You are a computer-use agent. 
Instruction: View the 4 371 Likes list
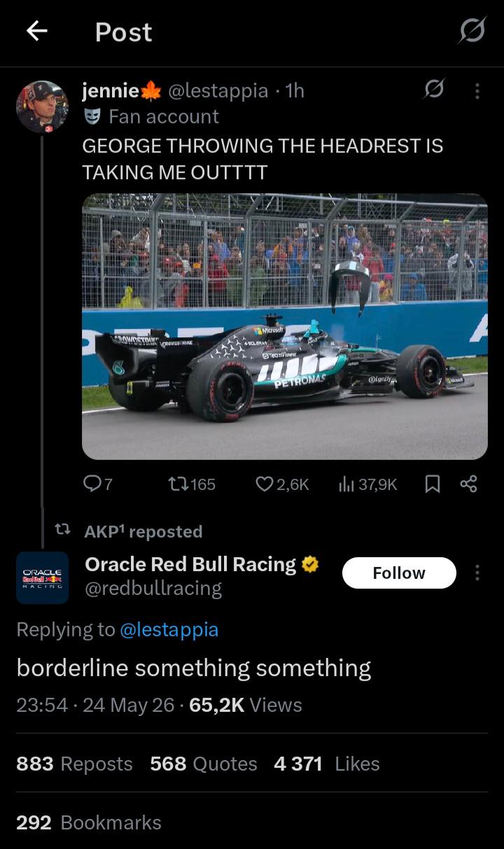(x=327, y=763)
